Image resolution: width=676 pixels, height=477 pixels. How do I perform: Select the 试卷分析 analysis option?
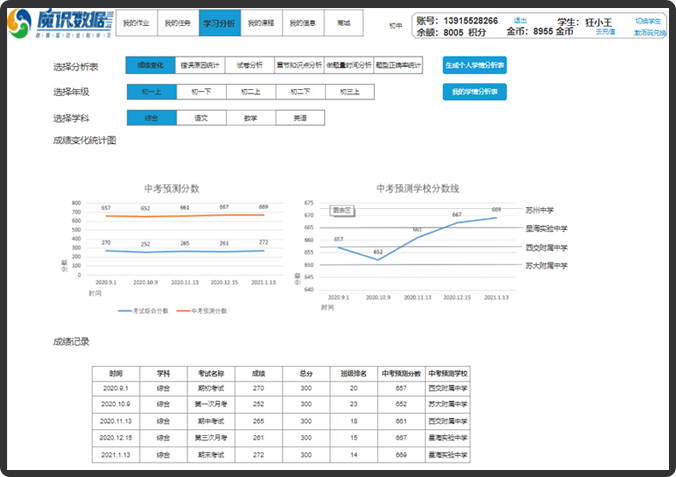click(250, 65)
